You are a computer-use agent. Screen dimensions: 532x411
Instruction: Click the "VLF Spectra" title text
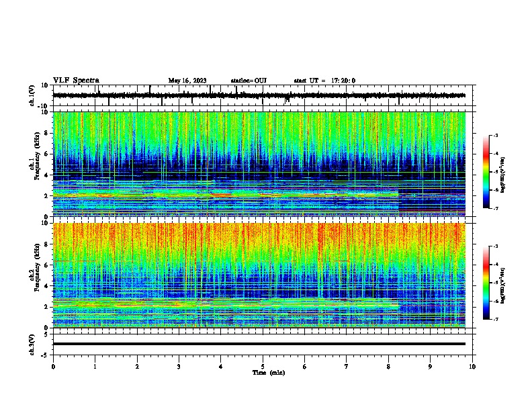point(76,81)
